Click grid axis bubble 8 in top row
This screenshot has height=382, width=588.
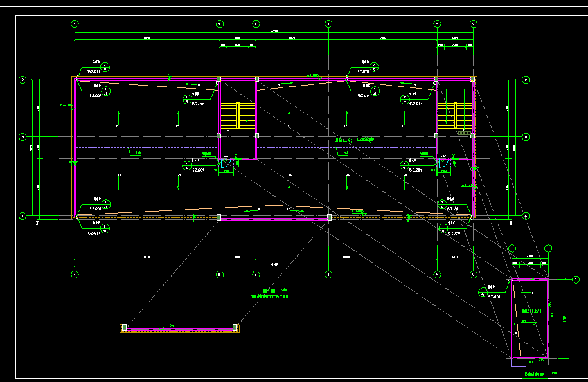328,24
